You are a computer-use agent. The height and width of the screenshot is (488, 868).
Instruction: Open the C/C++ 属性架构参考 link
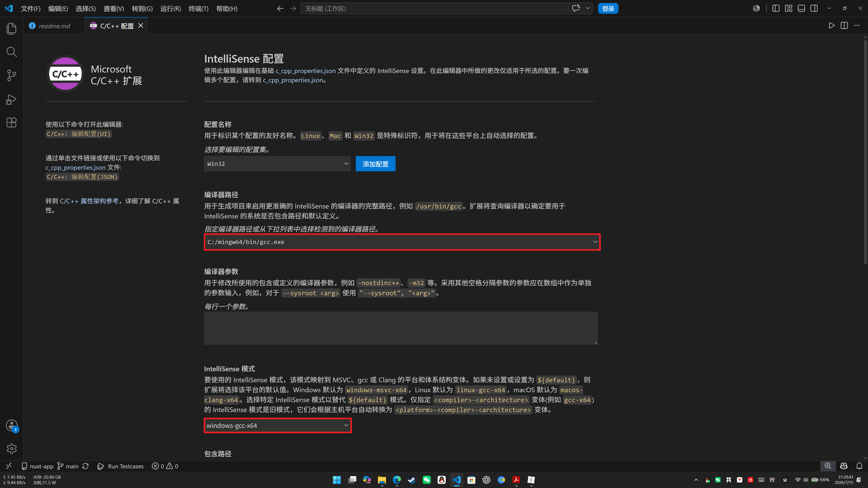tap(89, 201)
